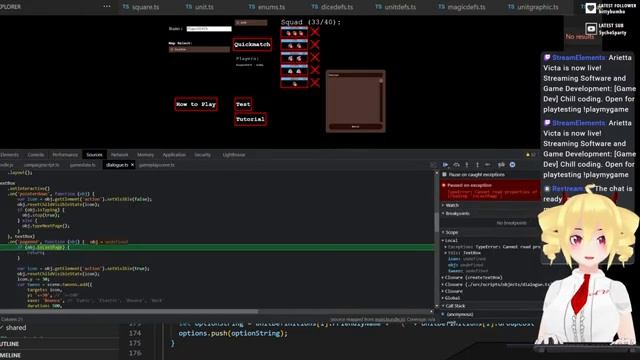
Task: Select the first squad unit card
Action: pos(294,32)
